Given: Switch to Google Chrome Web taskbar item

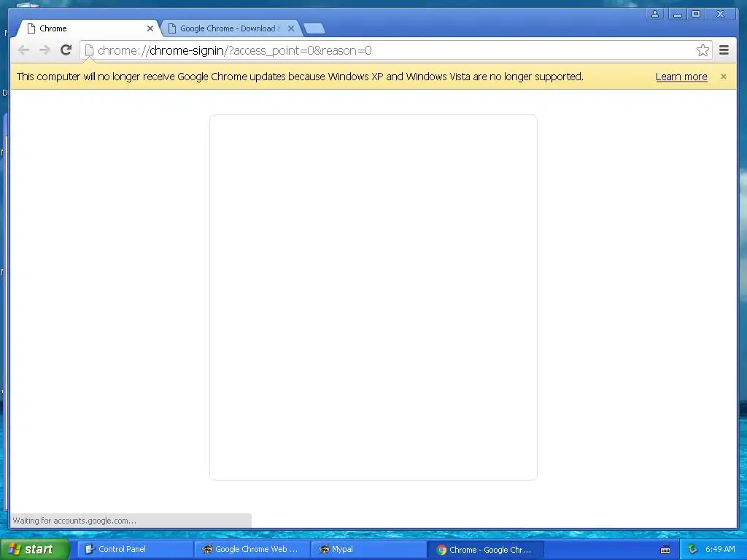Looking at the screenshot, I should pyautogui.click(x=252, y=549).
